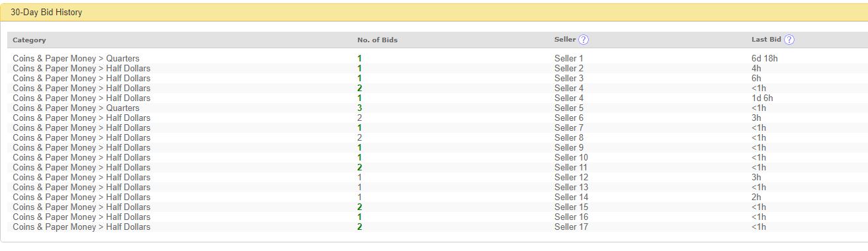
Task: Select the Half Dollars category in Seller 2 row
Action: (x=81, y=69)
